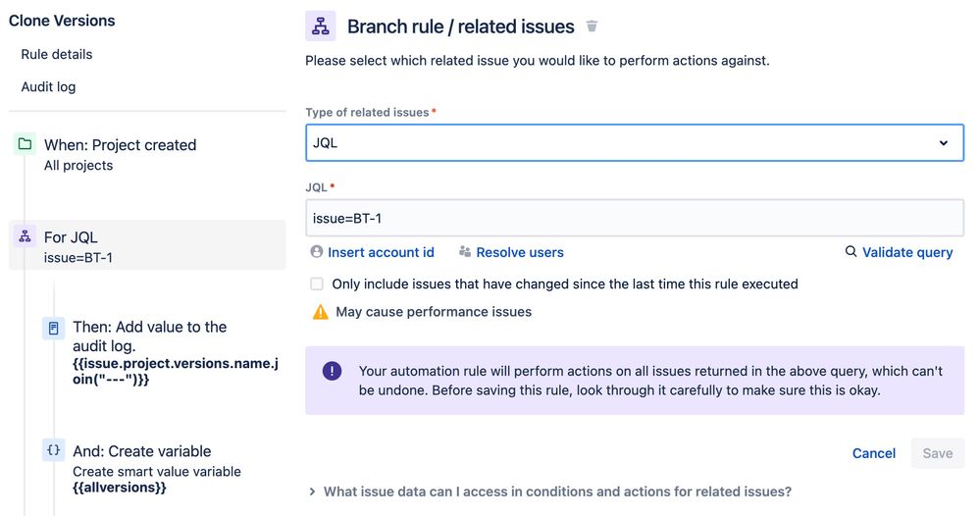The height and width of the screenshot is (516, 980).
Task: Enable only include changed issues checkbox
Action: 317,284
